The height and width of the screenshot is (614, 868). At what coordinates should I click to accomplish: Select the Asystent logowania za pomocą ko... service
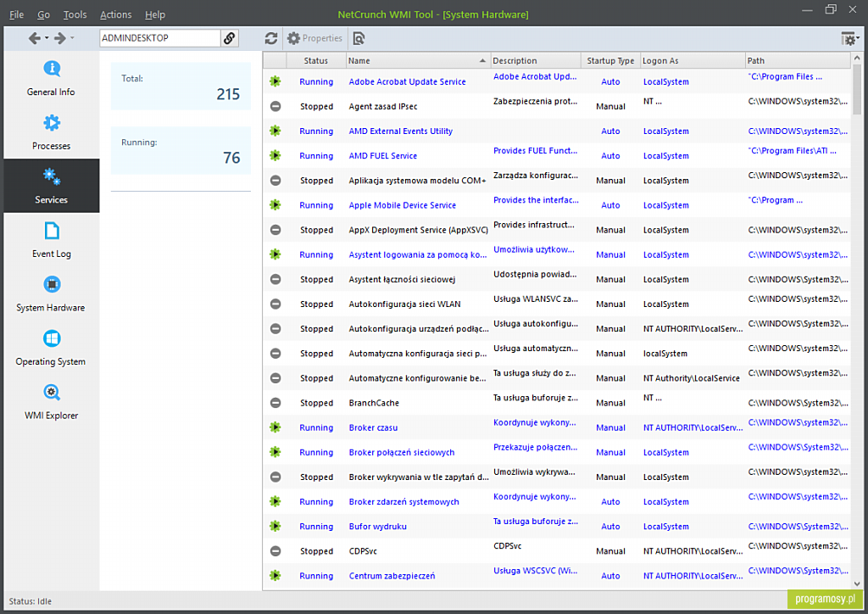point(417,254)
